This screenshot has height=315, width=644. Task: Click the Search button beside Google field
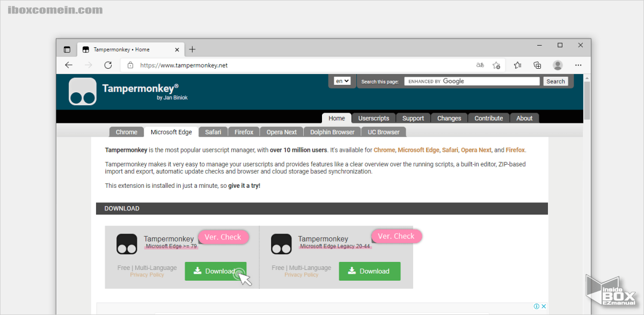click(x=555, y=82)
